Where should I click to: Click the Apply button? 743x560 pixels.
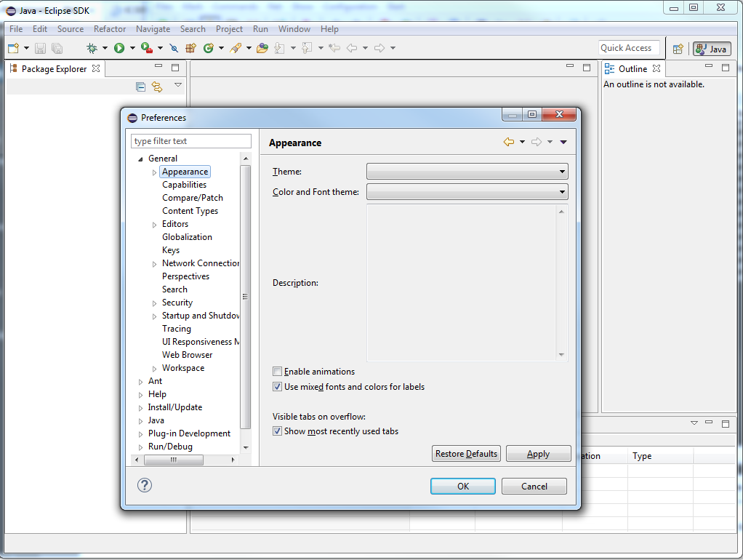pos(538,454)
